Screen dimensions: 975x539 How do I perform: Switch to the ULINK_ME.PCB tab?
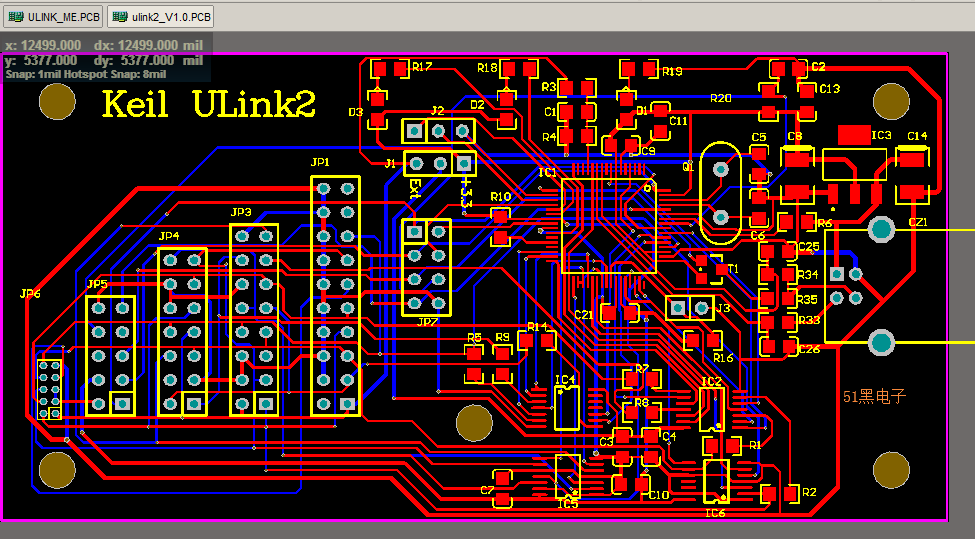(x=53, y=17)
